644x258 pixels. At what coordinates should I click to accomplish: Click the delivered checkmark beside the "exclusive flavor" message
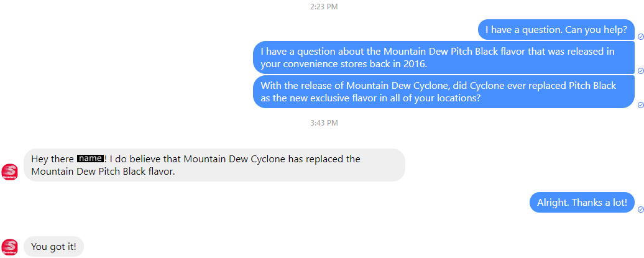tap(640, 105)
